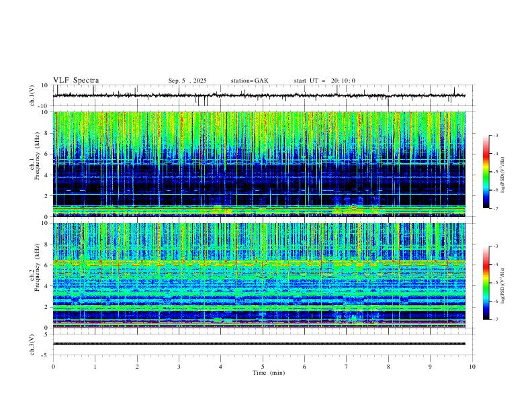Click time axis tick label "4"
The height and width of the screenshot is (411, 532).
click(x=220, y=367)
